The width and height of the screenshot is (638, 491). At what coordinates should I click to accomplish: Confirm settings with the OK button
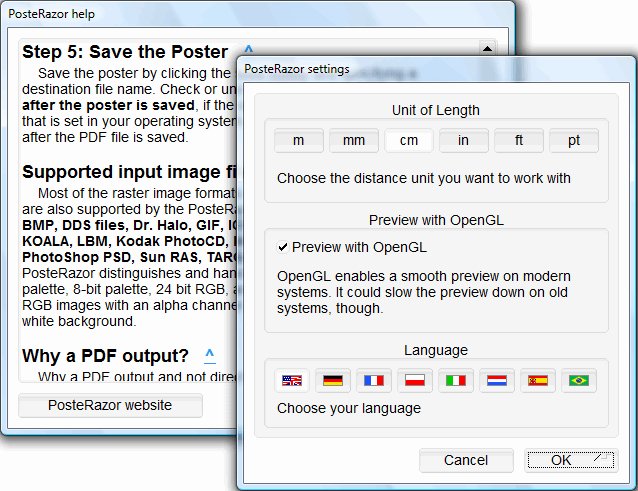(571, 460)
